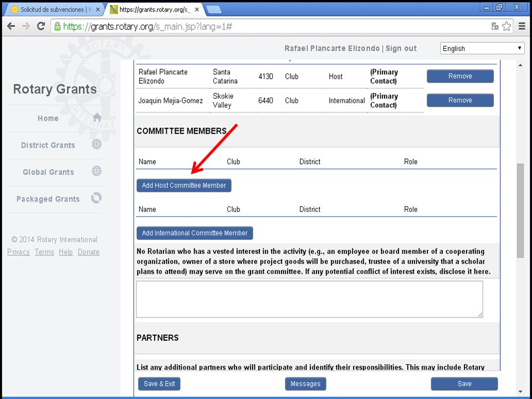532x399 pixels.
Task: Click the scrollbar down arrow
Action: pyautogui.click(x=520, y=392)
